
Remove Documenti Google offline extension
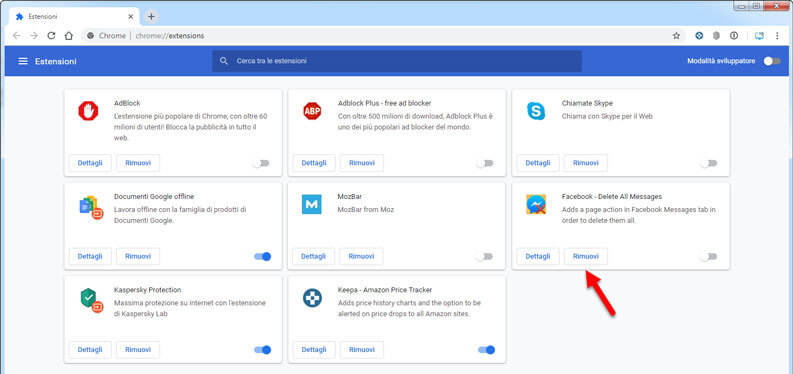(138, 256)
